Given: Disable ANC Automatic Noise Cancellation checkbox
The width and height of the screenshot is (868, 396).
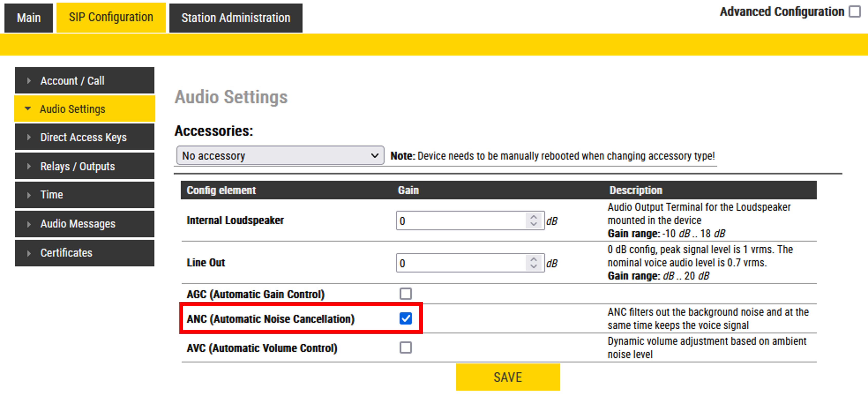Looking at the screenshot, I should (x=405, y=318).
